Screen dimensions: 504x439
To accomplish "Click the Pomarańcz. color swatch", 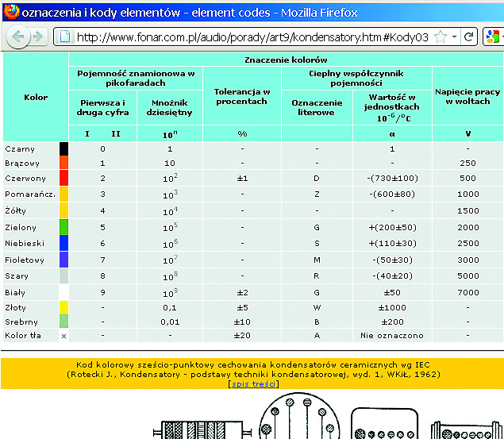I will pyautogui.click(x=63, y=194).
